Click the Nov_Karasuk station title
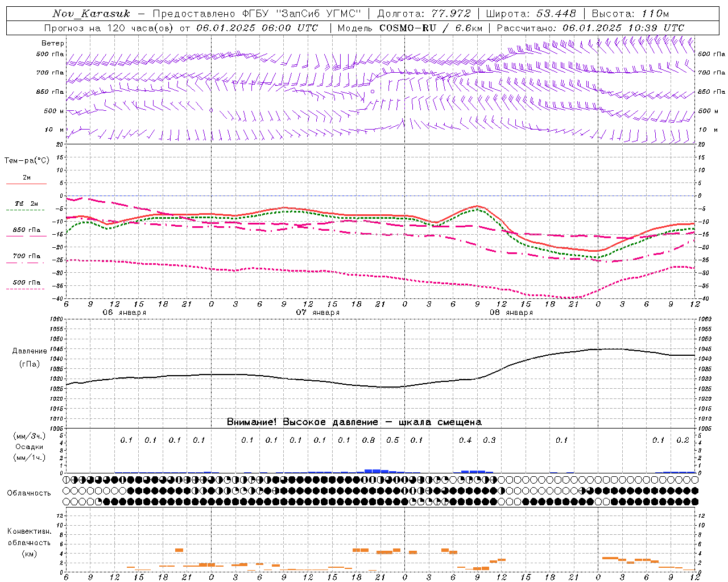This screenshot has height=582, width=728. coord(91,14)
